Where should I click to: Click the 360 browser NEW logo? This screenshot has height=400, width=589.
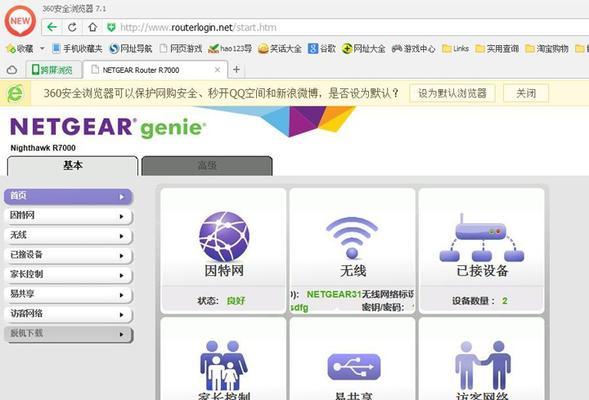tap(20, 21)
